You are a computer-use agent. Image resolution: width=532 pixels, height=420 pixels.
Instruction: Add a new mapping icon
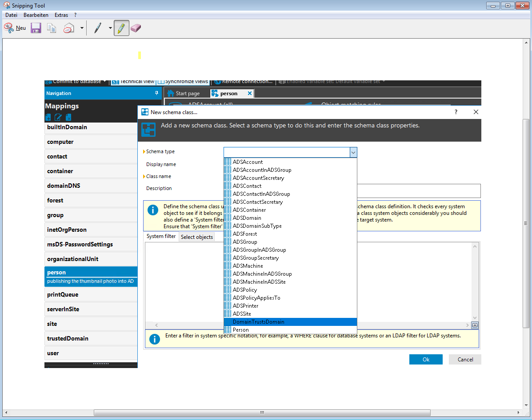pyautogui.click(x=48, y=117)
